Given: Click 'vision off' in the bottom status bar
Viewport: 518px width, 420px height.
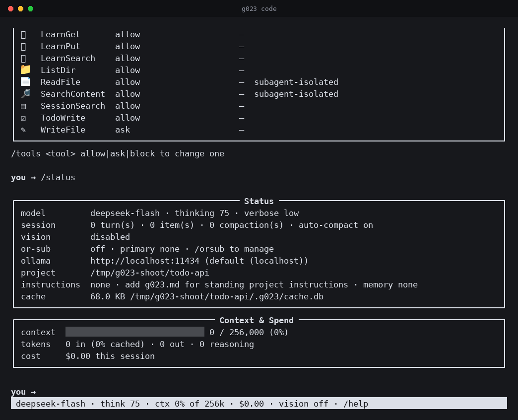Looking at the screenshot, I should pyautogui.click(x=303, y=404).
